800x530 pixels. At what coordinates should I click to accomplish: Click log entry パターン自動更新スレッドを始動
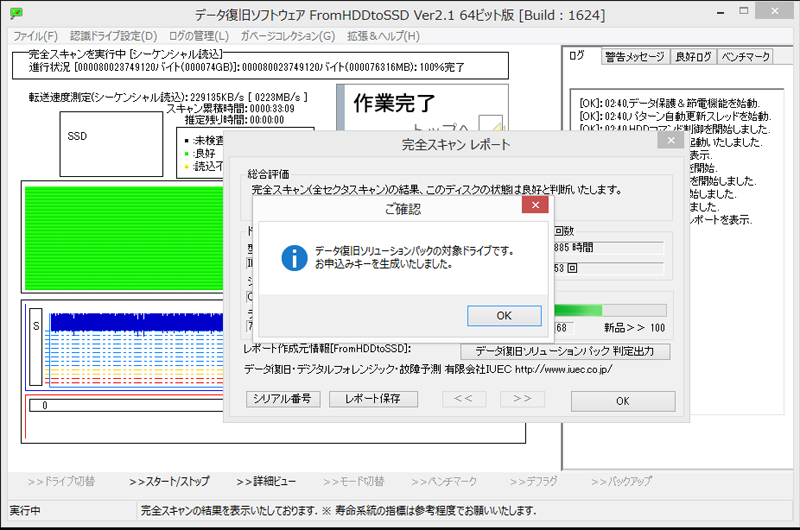(674, 116)
